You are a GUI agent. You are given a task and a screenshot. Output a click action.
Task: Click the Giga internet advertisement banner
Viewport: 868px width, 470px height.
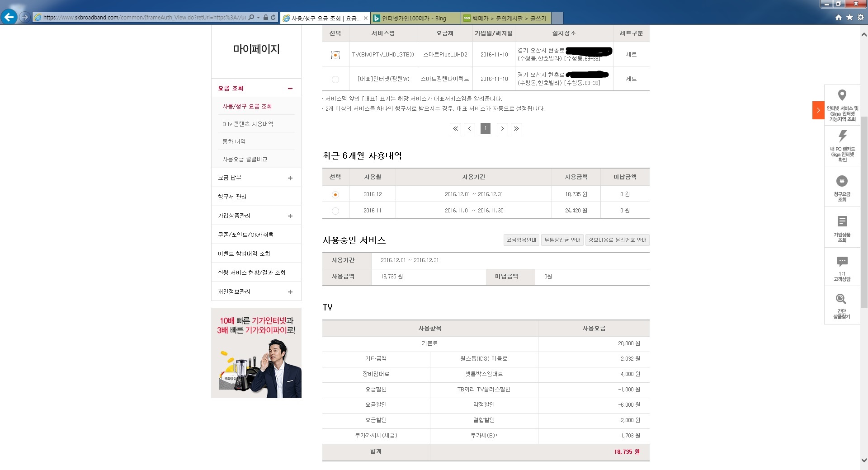[256, 353]
